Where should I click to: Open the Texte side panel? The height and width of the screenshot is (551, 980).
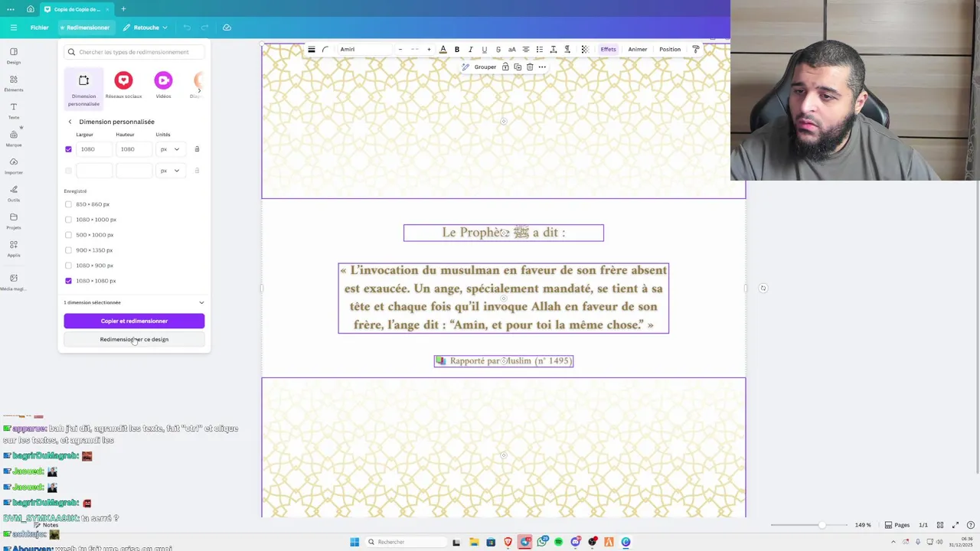click(14, 111)
